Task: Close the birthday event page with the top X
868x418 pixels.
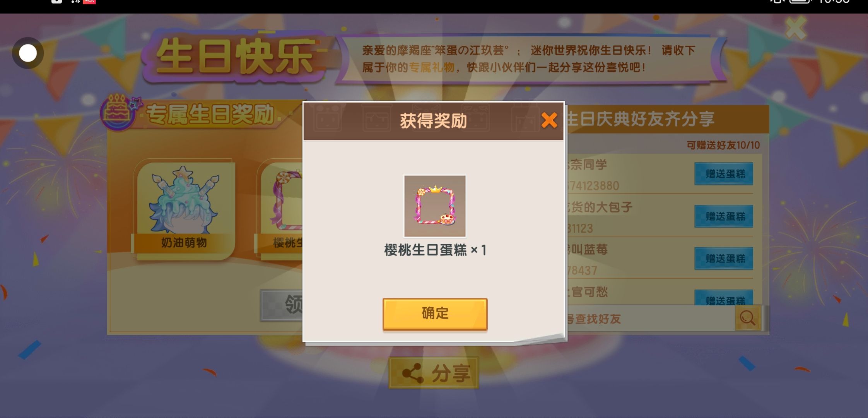Action: 796,28
